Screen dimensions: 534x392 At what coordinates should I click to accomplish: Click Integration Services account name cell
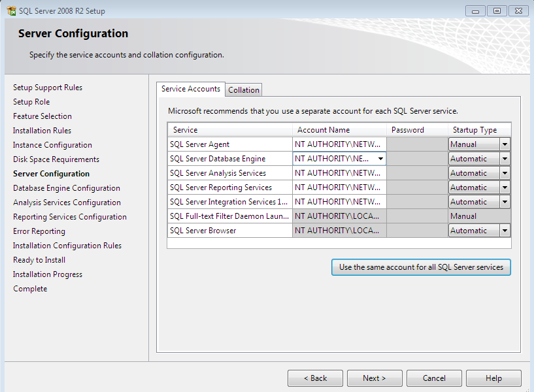pos(339,202)
